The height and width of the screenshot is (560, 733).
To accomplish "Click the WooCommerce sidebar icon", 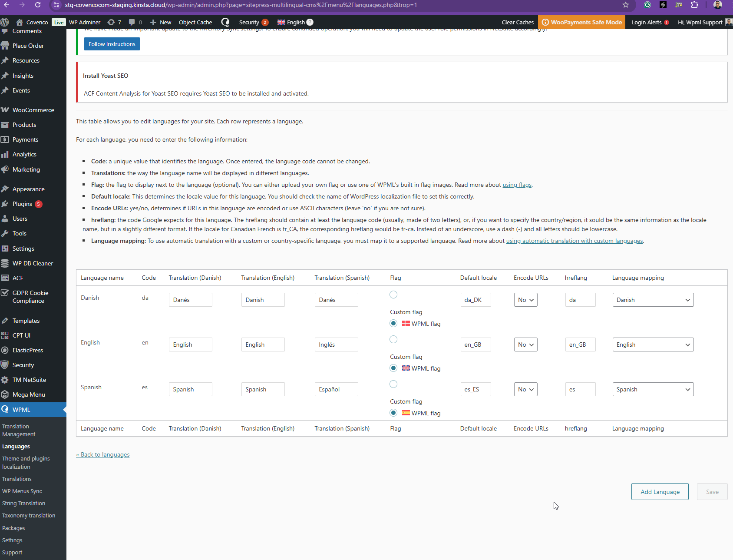I will [x=5, y=110].
